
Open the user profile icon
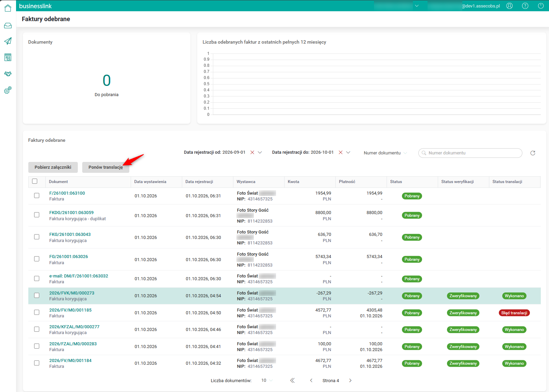(509, 6)
